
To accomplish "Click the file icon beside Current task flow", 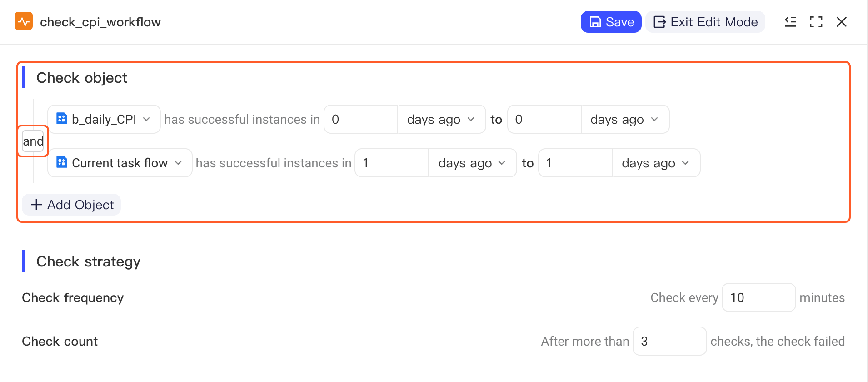I will coord(61,162).
